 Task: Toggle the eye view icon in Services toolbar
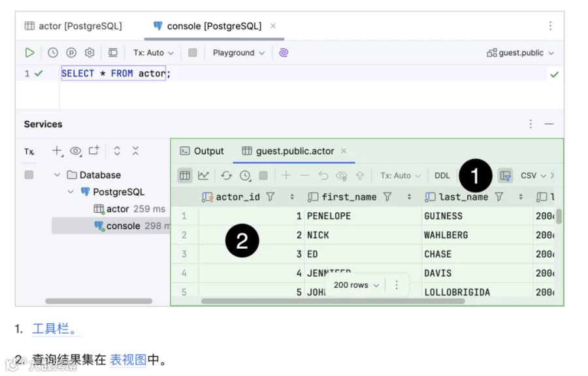[x=76, y=151]
